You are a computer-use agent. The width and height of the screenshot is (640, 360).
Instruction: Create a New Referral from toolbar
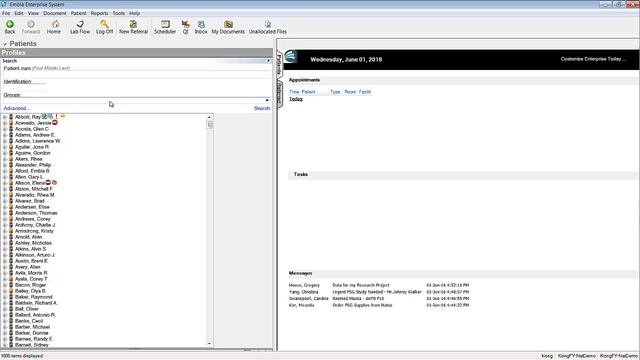(133, 24)
